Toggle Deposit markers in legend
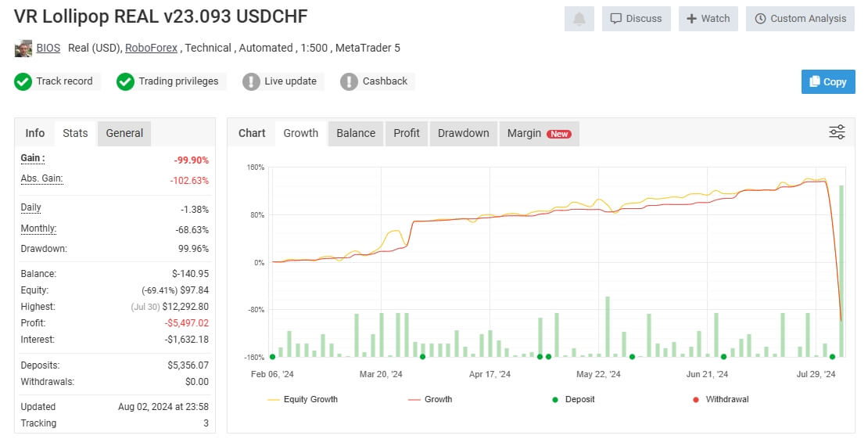Image resolution: width=868 pixels, height=439 pixels. (x=573, y=399)
